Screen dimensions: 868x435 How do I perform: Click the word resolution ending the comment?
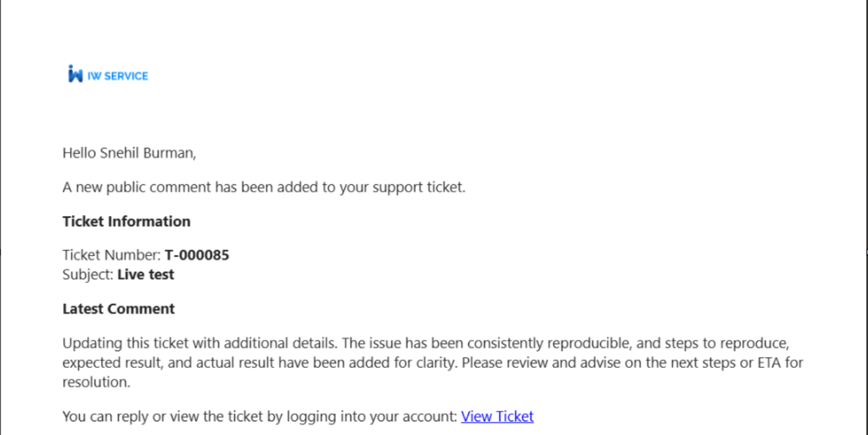coord(96,382)
